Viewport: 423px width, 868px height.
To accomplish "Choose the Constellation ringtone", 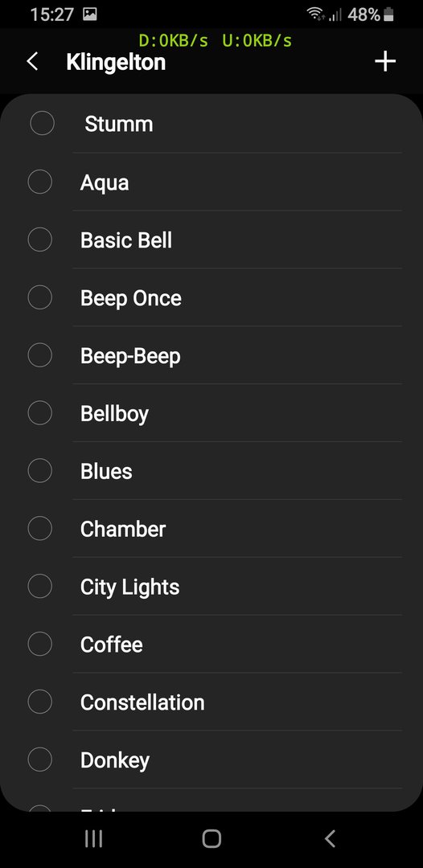I will point(211,702).
